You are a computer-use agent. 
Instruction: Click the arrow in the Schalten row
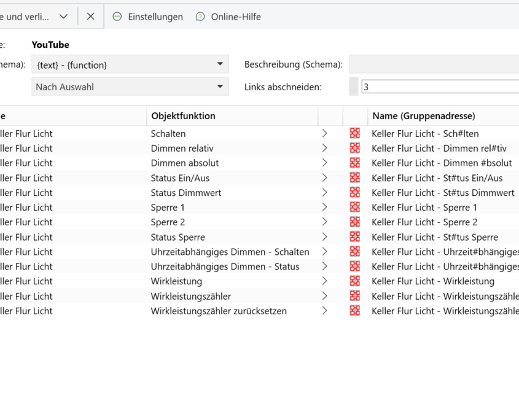click(x=324, y=133)
